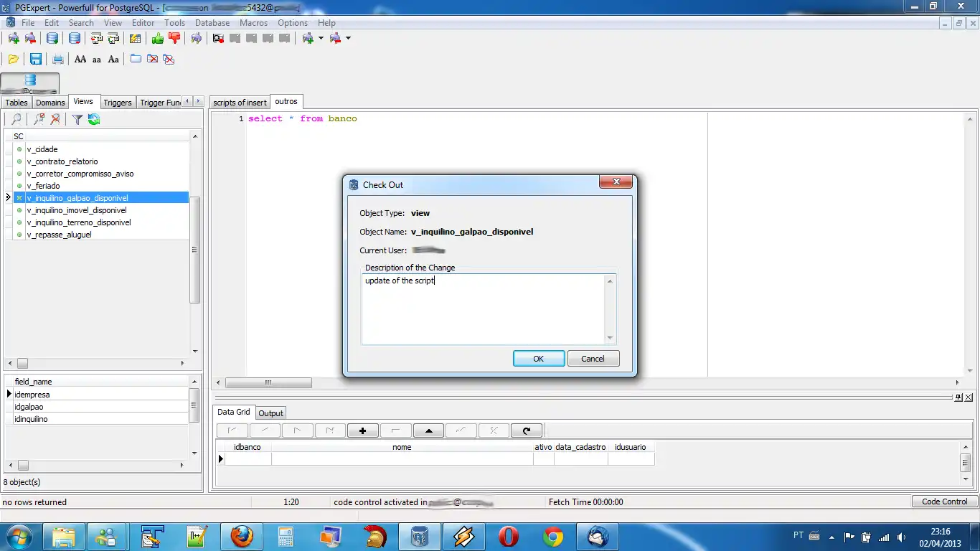The height and width of the screenshot is (551, 980).
Task: Click the connect database icon with green plus
Action: [x=14, y=38]
